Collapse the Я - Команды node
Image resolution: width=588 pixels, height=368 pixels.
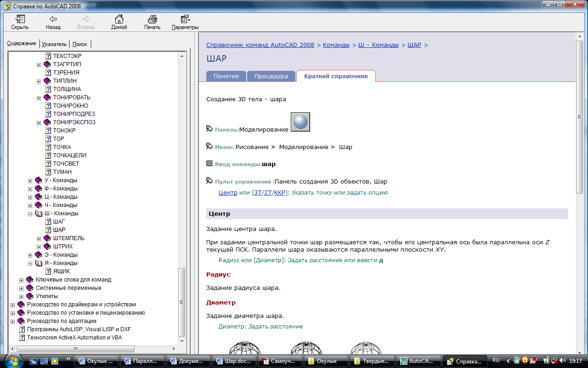30,264
